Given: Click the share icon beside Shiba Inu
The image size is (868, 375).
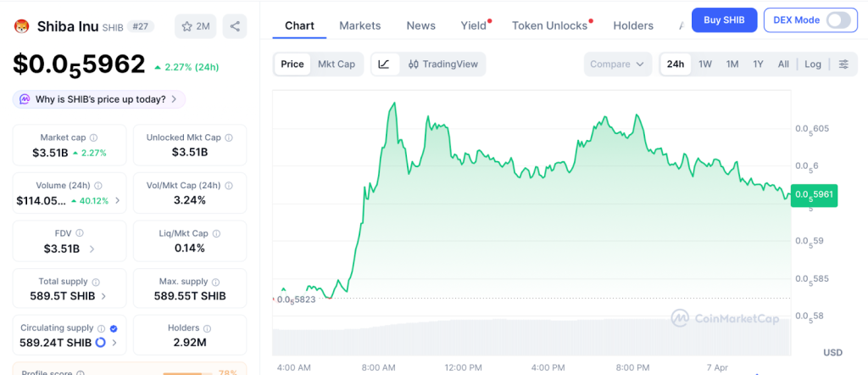Looking at the screenshot, I should pos(235,26).
